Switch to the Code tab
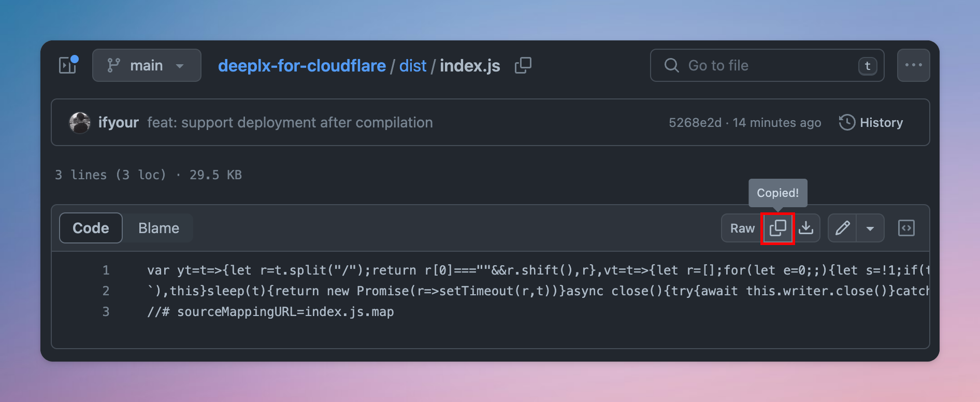This screenshot has height=402, width=980. [91, 228]
